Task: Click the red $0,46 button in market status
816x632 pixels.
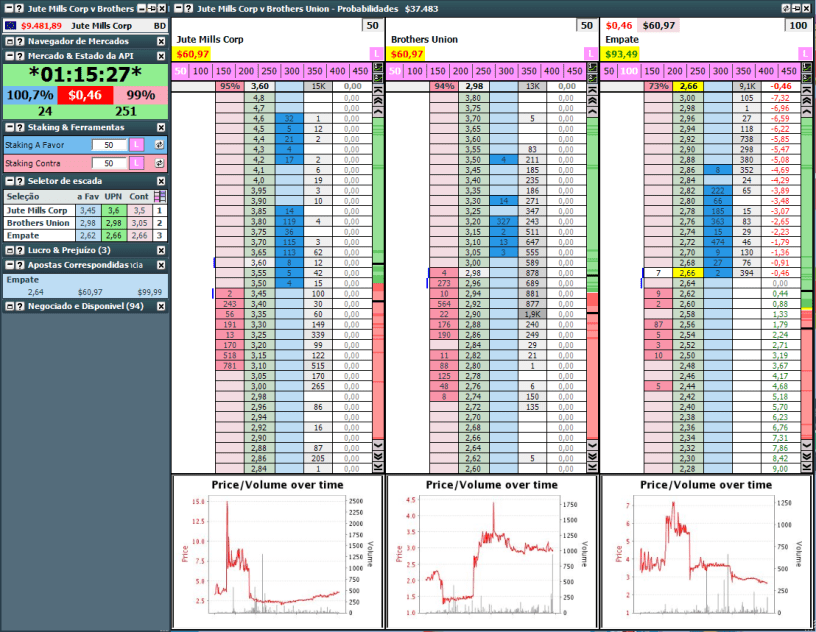Action: pos(85,95)
